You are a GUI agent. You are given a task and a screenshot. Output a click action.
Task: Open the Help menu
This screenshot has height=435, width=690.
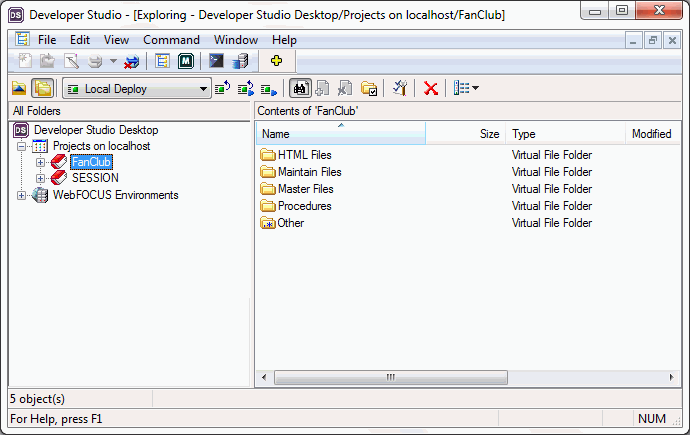click(x=284, y=40)
